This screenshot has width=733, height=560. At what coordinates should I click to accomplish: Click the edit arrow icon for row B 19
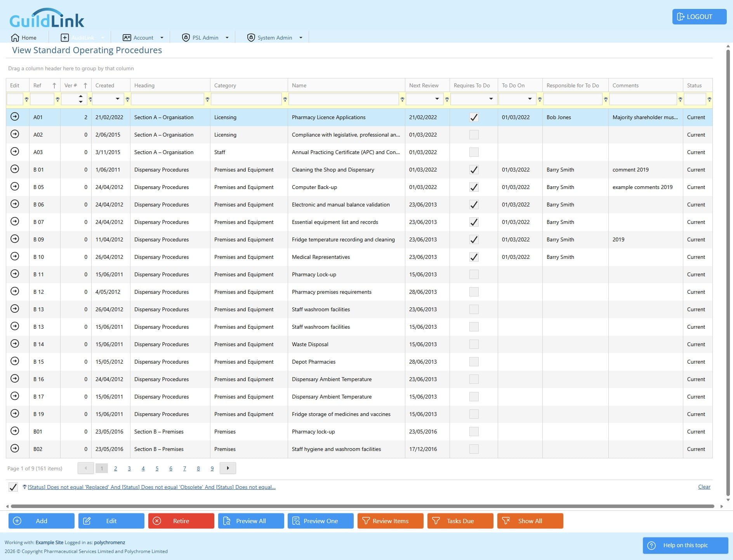click(15, 413)
